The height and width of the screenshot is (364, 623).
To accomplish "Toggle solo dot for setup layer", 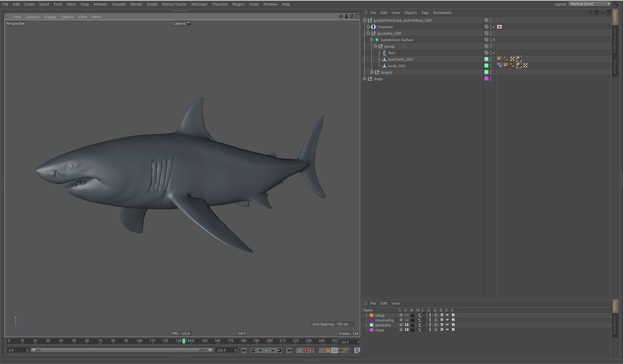I will pyautogui.click(x=401, y=315).
